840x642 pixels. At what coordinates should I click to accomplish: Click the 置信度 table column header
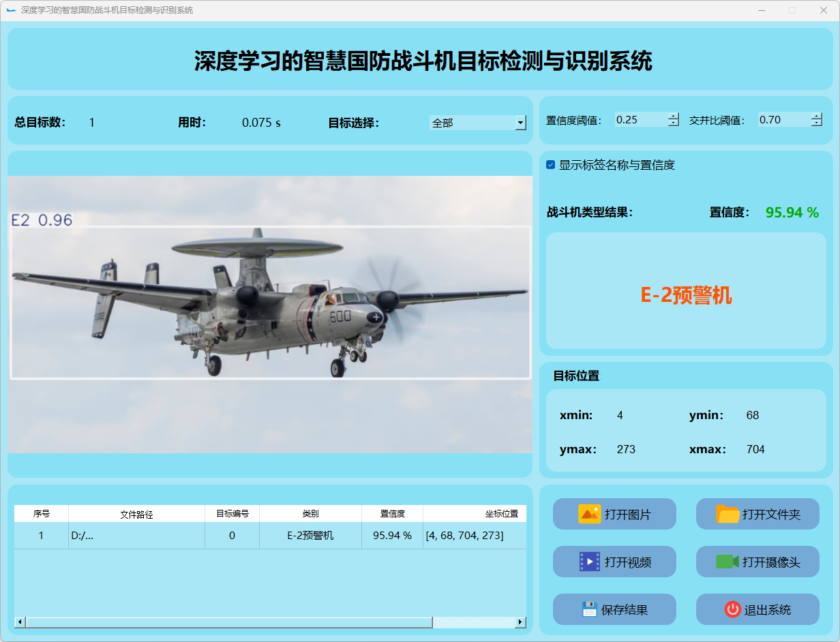[x=392, y=514]
